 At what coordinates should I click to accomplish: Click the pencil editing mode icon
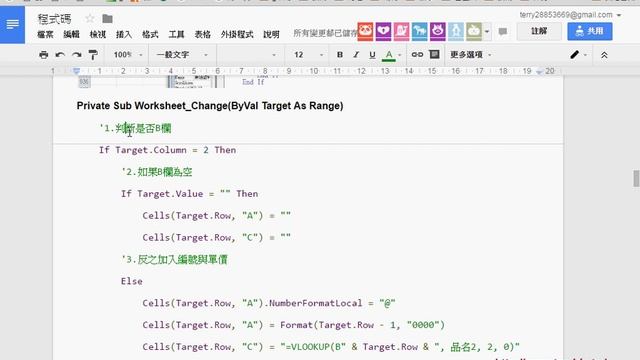[575, 55]
